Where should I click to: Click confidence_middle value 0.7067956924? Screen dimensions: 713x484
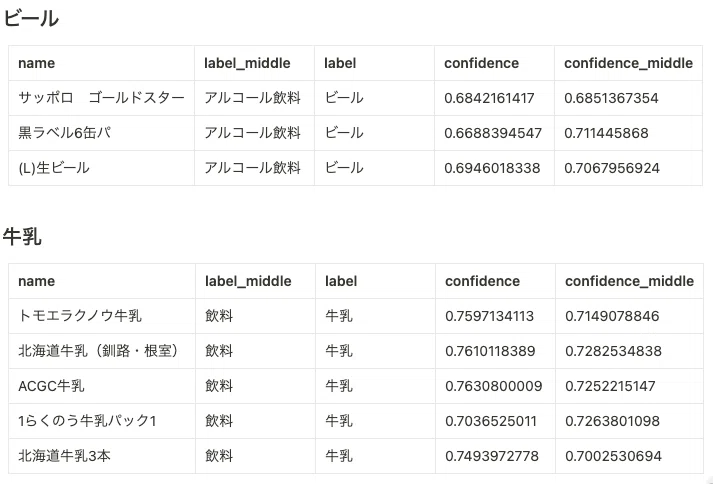click(612, 168)
